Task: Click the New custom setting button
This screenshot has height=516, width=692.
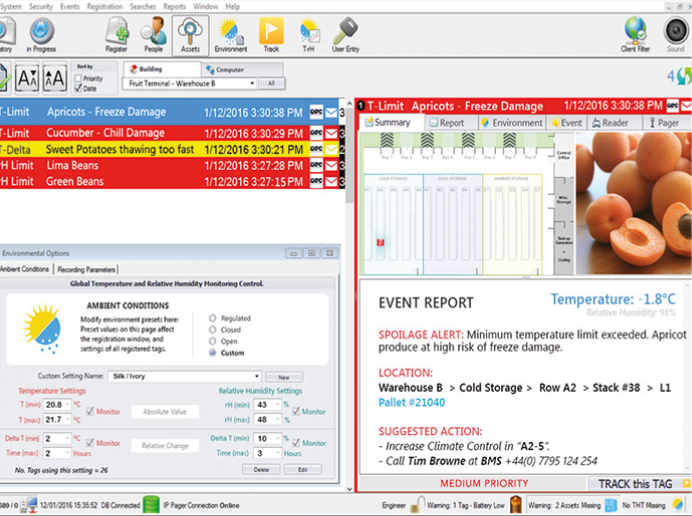Action: (283, 376)
